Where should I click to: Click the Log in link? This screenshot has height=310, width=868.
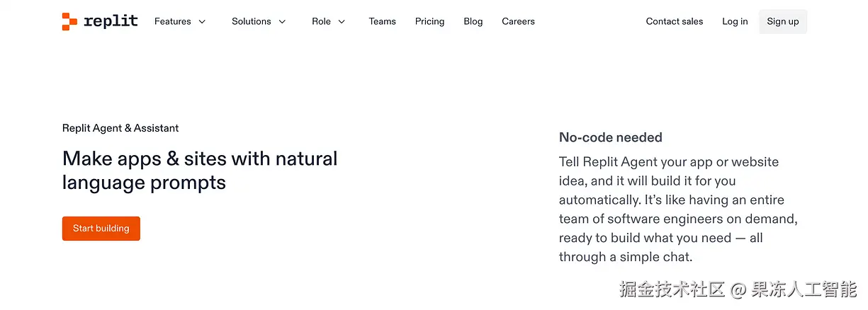(735, 21)
